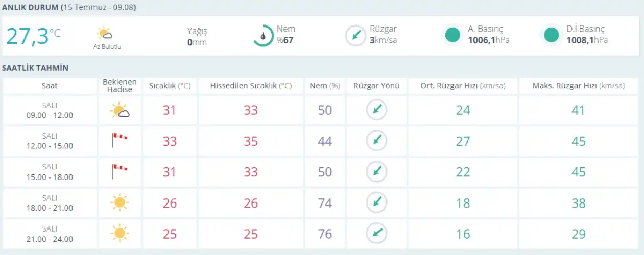The image size is (644, 255).
Task: Select the Rüzgar Yönü column header
Action: (376, 86)
